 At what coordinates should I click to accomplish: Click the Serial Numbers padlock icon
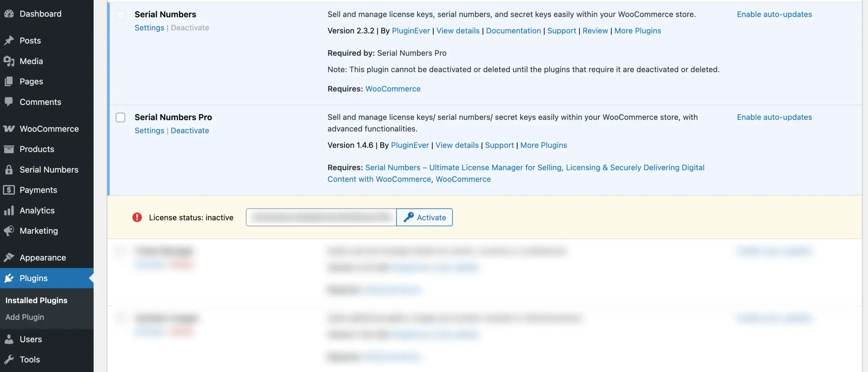(x=9, y=170)
